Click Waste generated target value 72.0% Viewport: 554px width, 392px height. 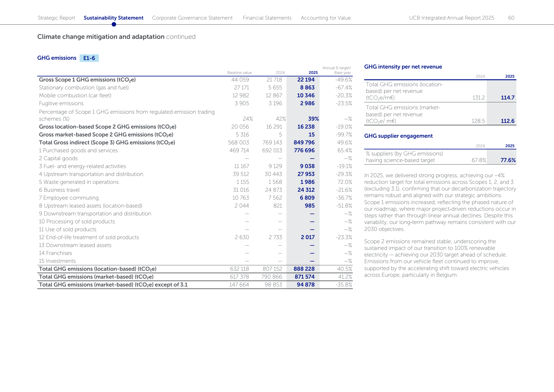[345, 182]
